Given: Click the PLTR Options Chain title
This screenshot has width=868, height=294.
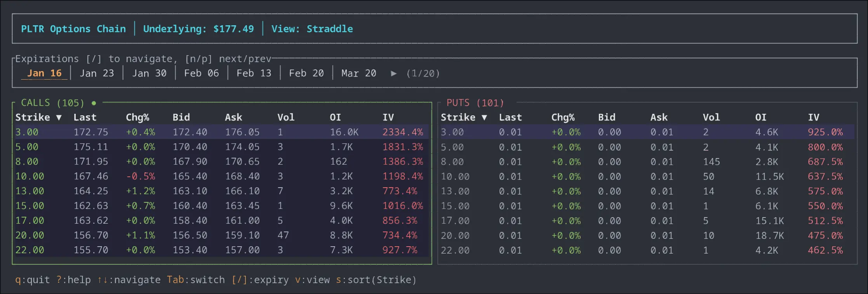Looking at the screenshot, I should tap(73, 29).
